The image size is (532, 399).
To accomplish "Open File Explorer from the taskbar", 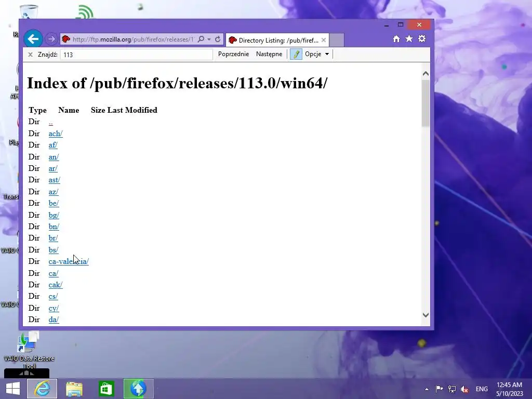I will (74, 389).
